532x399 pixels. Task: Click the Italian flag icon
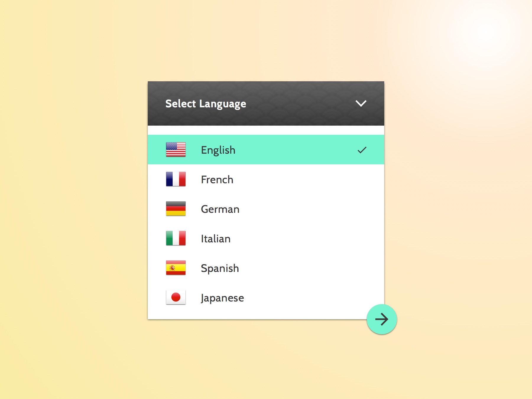176,239
